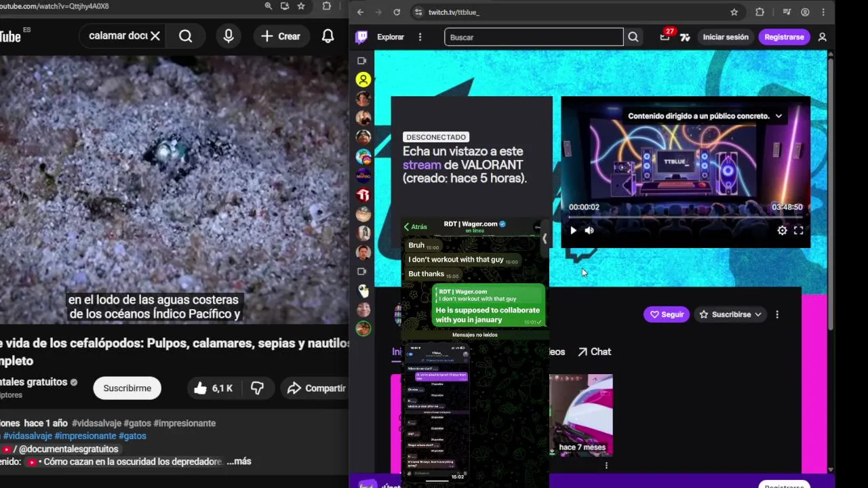Go back in the Twitch browser window

[361, 12]
